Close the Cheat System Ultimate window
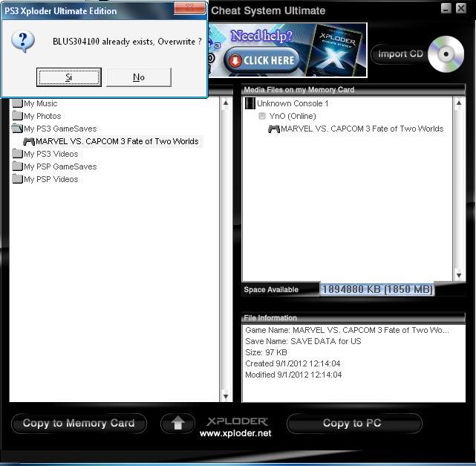 point(461,8)
